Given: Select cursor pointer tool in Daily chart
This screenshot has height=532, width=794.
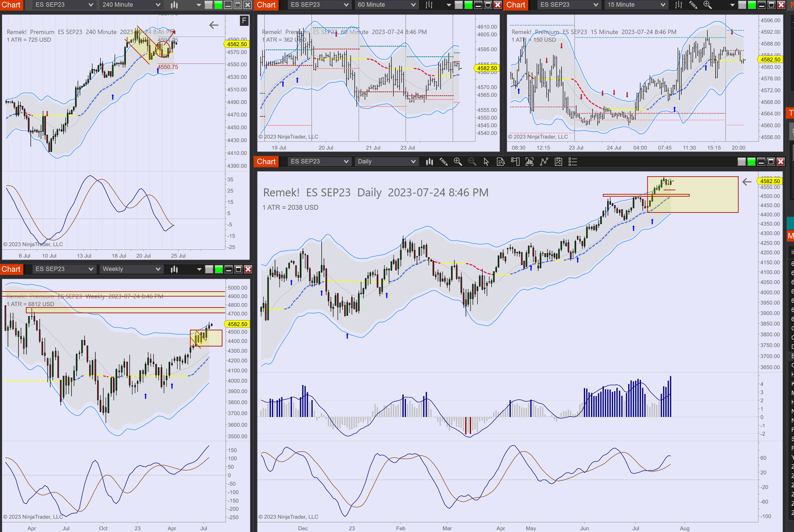Looking at the screenshot, I should pos(486,162).
